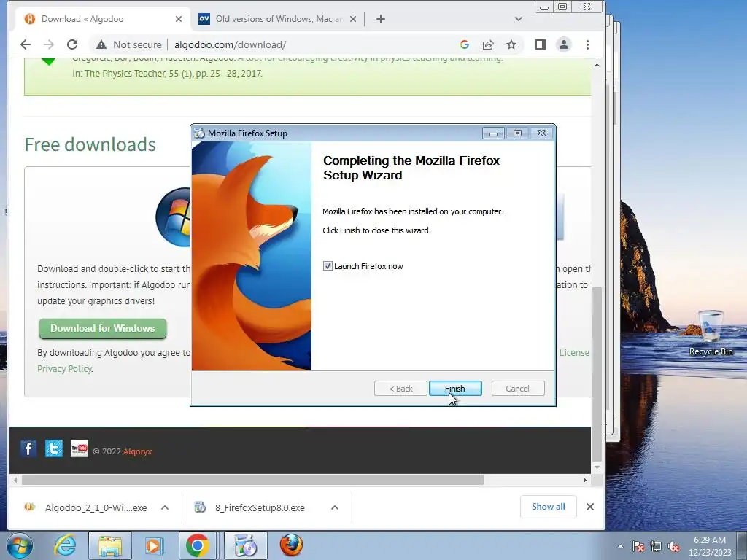Reload the Algodoo page

coord(72,44)
